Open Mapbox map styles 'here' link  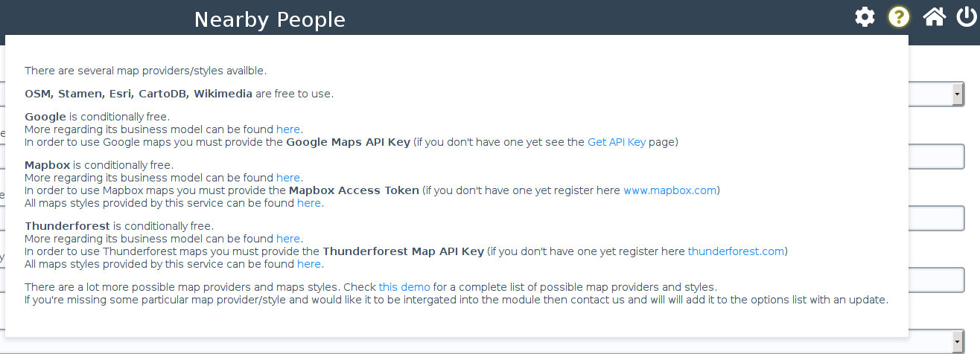308,202
